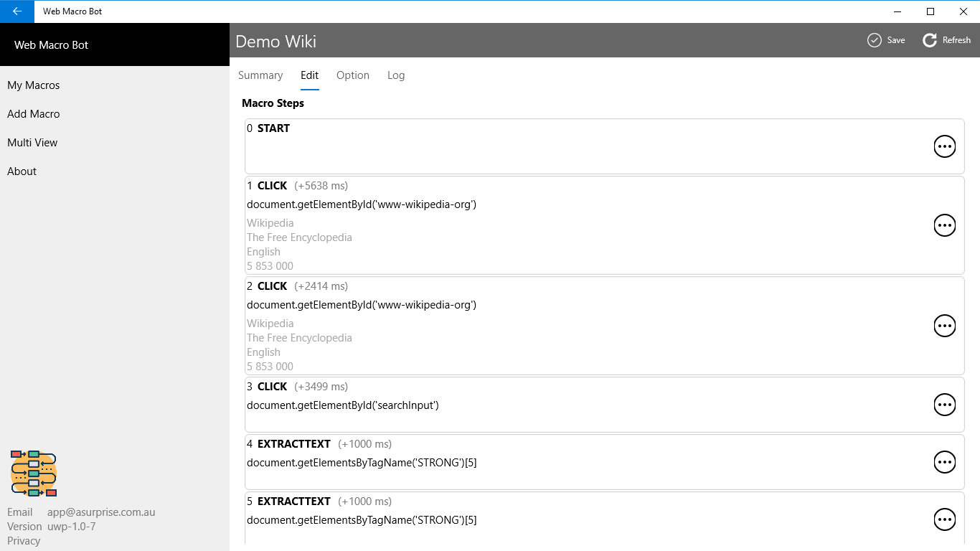Open more options for step 4 EXTRACTTEXT

[x=945, y=462]
